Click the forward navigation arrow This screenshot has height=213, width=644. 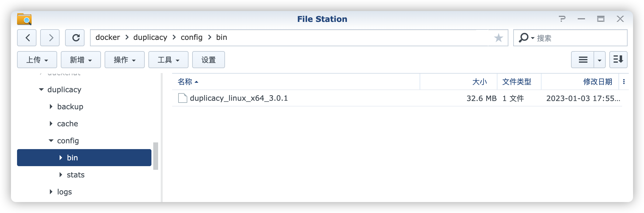coord(50,38)
